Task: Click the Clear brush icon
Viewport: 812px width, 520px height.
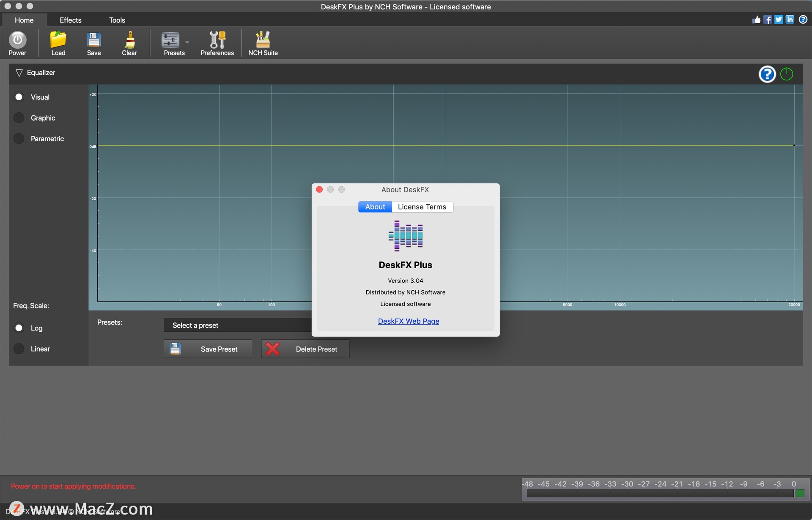Action: (129, 40)
